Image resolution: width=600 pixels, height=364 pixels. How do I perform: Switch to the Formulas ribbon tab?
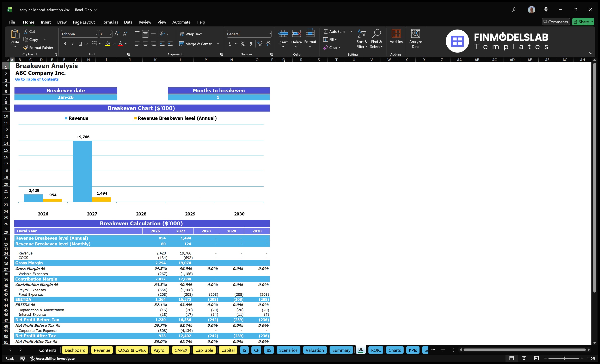tap(110, 22)
